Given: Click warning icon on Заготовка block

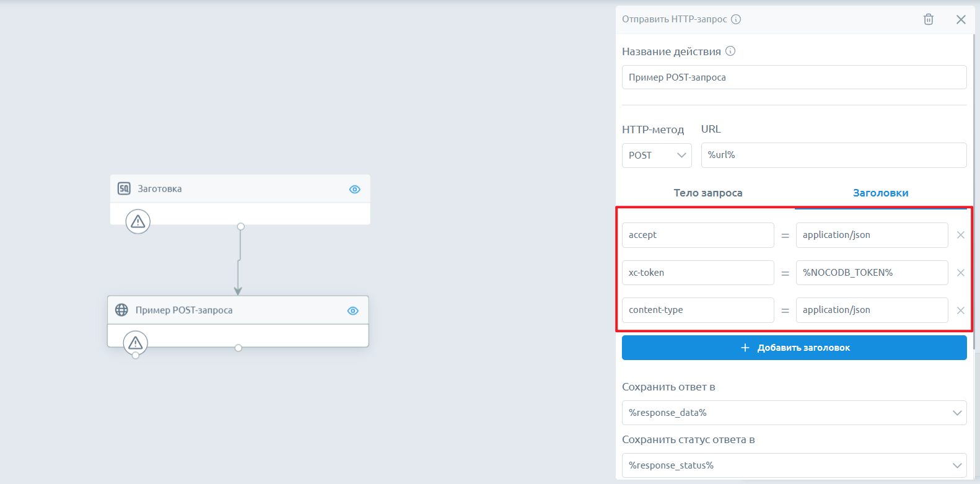Looking at the screenshot, I should click(138, 221).
